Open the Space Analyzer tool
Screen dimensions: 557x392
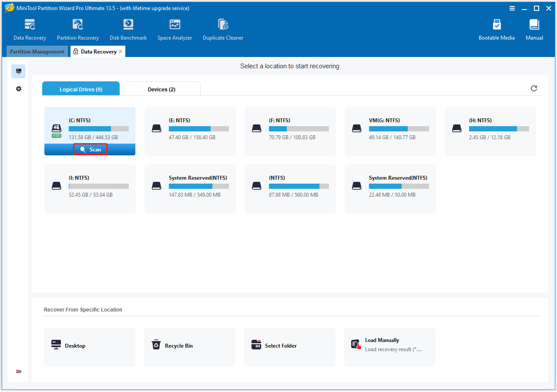click(174, 28)
